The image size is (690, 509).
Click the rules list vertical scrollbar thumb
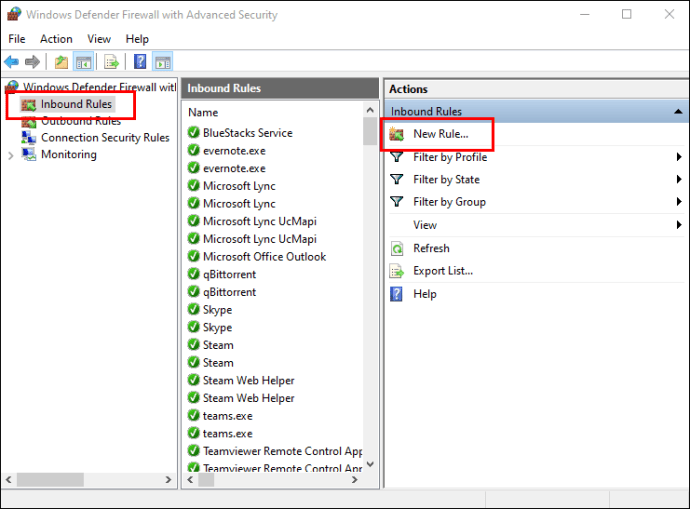(x=370, y=131)
